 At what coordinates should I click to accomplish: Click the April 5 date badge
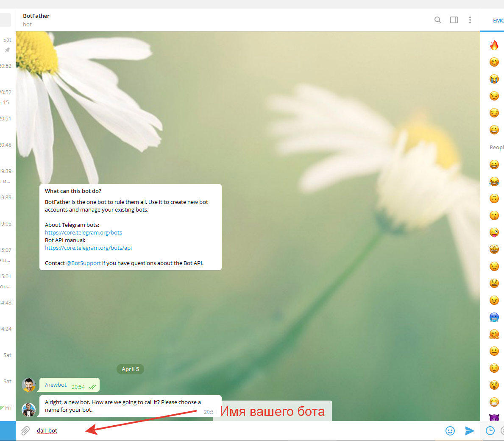pyautogui.click(x=130, y=369)
